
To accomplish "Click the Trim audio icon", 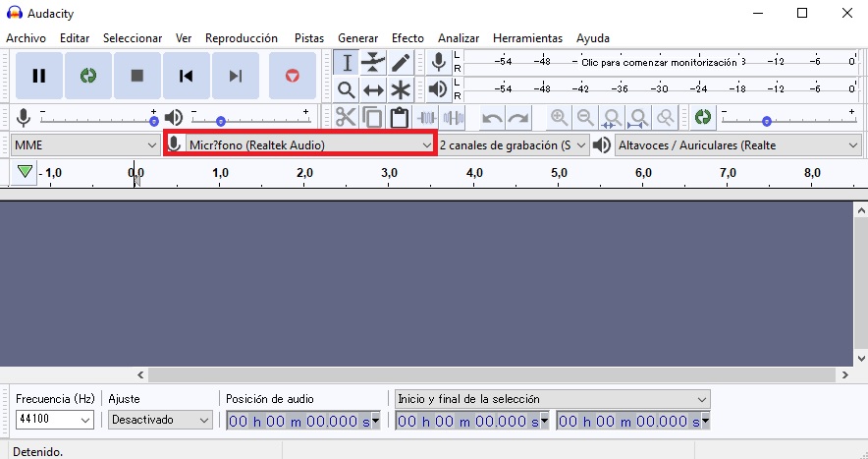I will 426,118.
